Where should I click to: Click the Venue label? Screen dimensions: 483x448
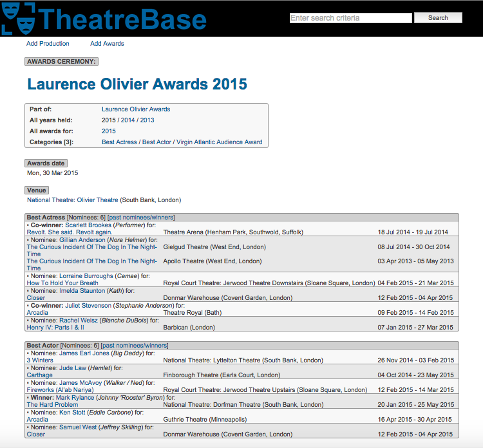(x=37, y=191)
